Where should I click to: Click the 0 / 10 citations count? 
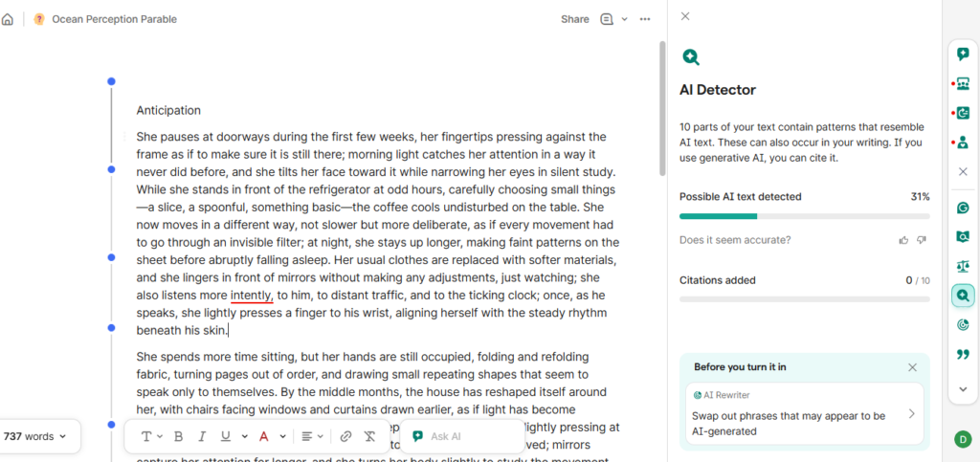coord(918,280)
